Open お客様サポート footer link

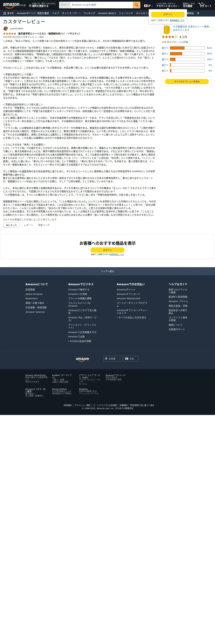[177, 330]
